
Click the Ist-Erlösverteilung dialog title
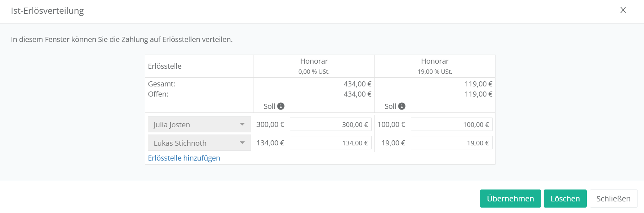[x=47, y=11]
